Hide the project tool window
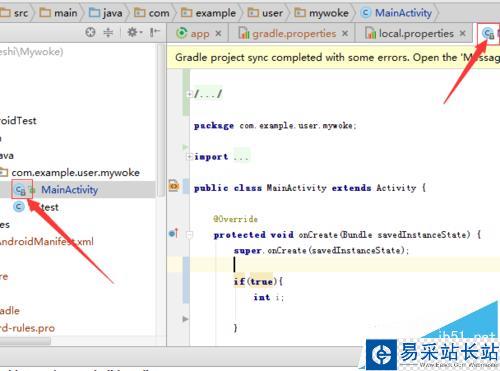Image resolution: width=500 pixels, height=371 pixels. 154,32
